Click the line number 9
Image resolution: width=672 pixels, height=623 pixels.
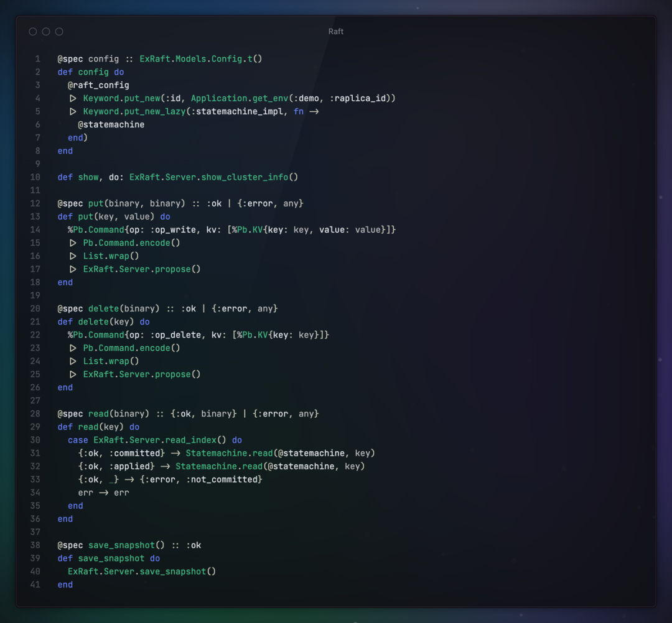(38, 164)
